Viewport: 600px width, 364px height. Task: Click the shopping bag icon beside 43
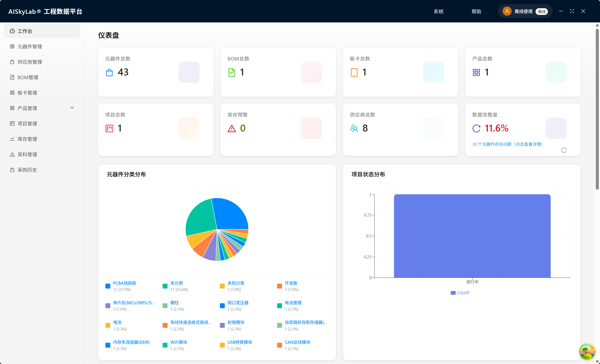pyautogui.click(x=109, y=72)
